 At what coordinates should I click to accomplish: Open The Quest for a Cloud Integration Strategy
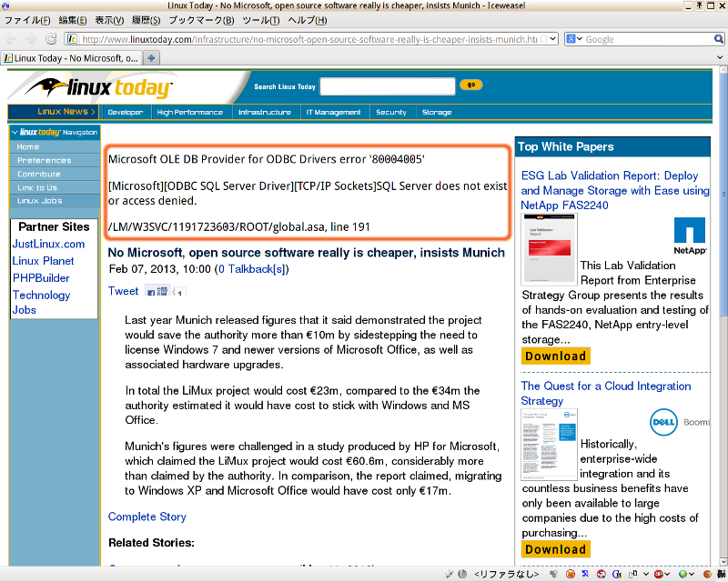coord(606,393)
